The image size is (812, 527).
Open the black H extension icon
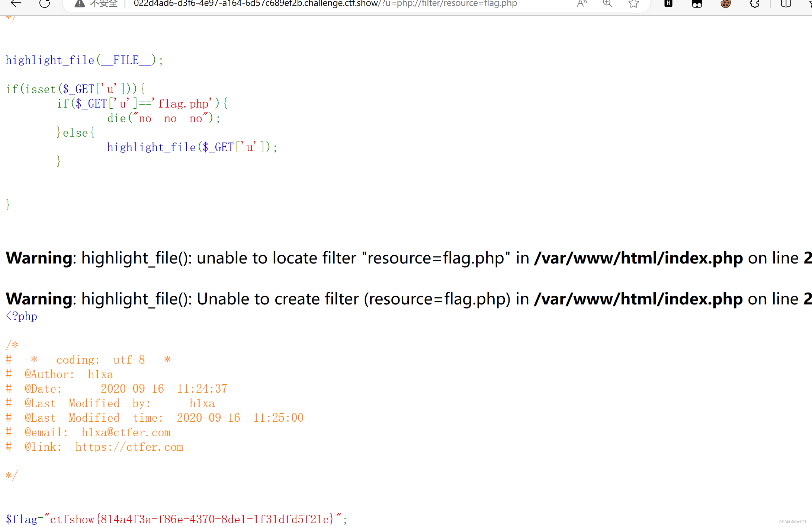668,4
